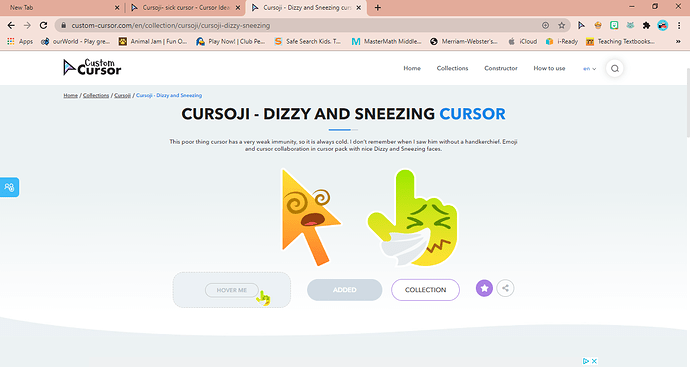The image size is (690, 367).
Task: Open the en language dropdown
Action: pos(589,69)
